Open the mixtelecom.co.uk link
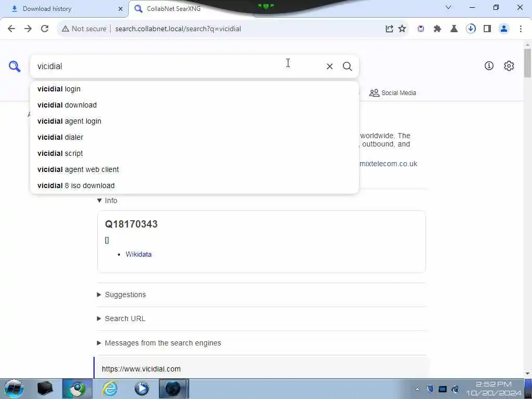This screenshot has width=532, height=399. [x=388, y=164]
